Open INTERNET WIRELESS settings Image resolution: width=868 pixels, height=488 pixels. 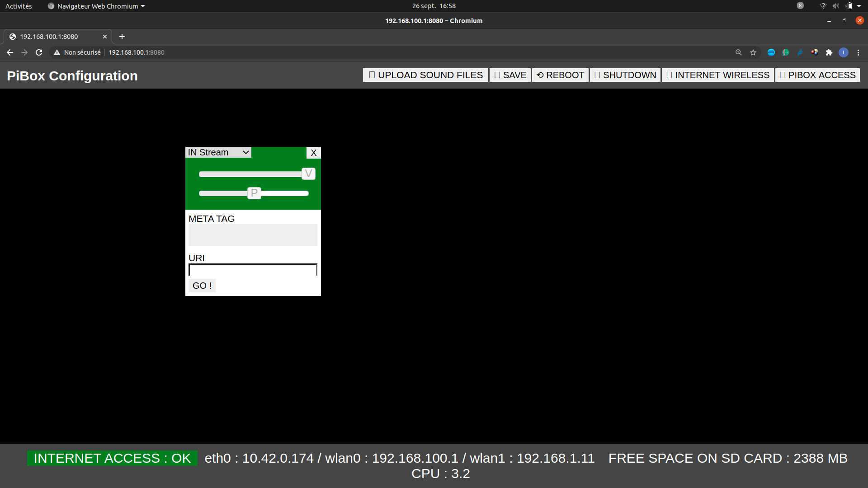(718, 75)
